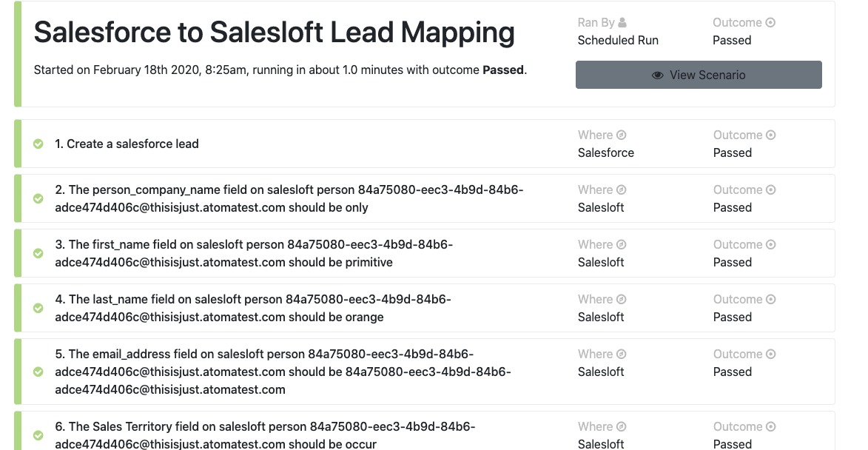Viewport: 868px width, 450px height.
Task: Click the Outcome target icon in step 3
Action: tap(770, 245)
